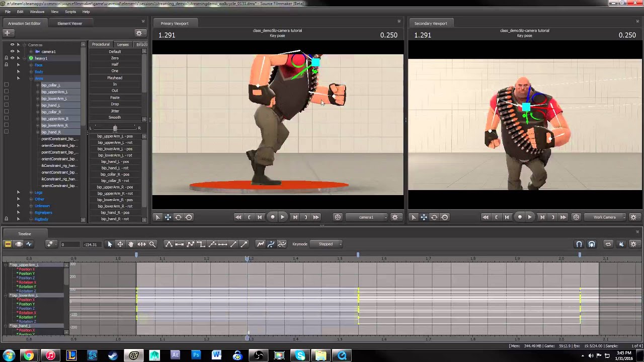Toggle visibility eye for camera1
644x362 pixels.
pos(12,51)
